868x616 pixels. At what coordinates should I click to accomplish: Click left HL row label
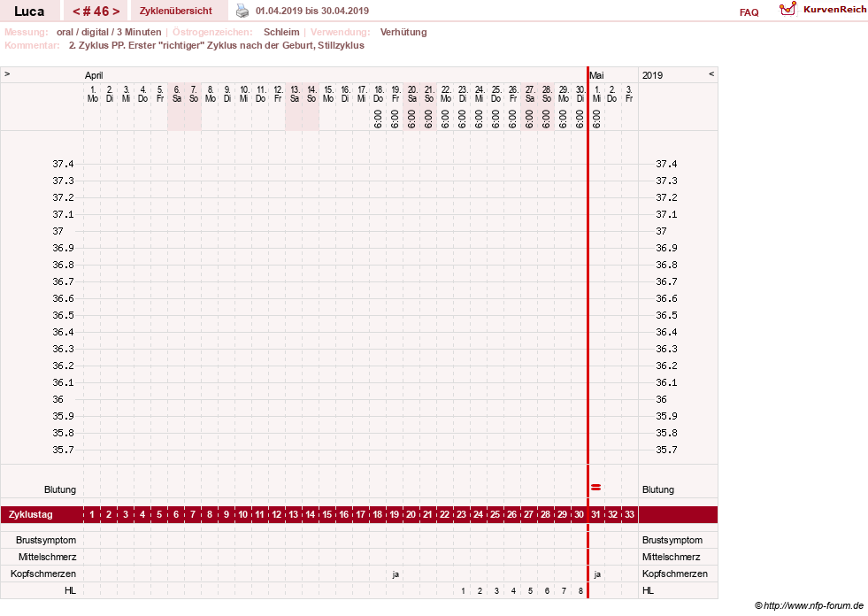pyautogui.click(x=70, y=590)
